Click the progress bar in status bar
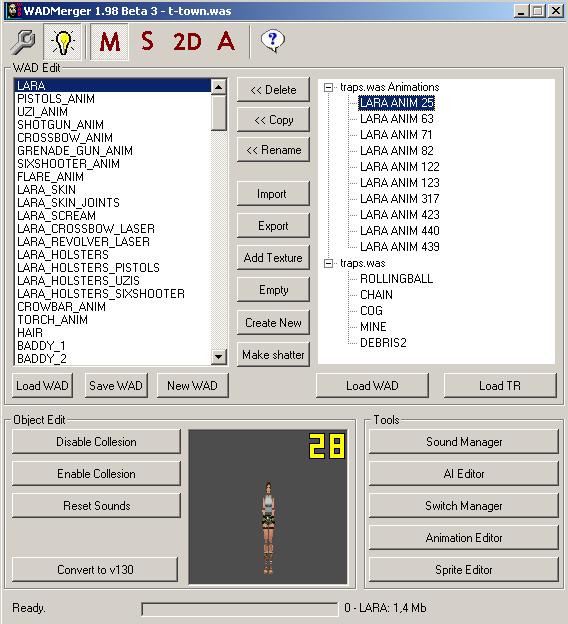Viewport: 568px width, 624px height. [x=240, y=609]
